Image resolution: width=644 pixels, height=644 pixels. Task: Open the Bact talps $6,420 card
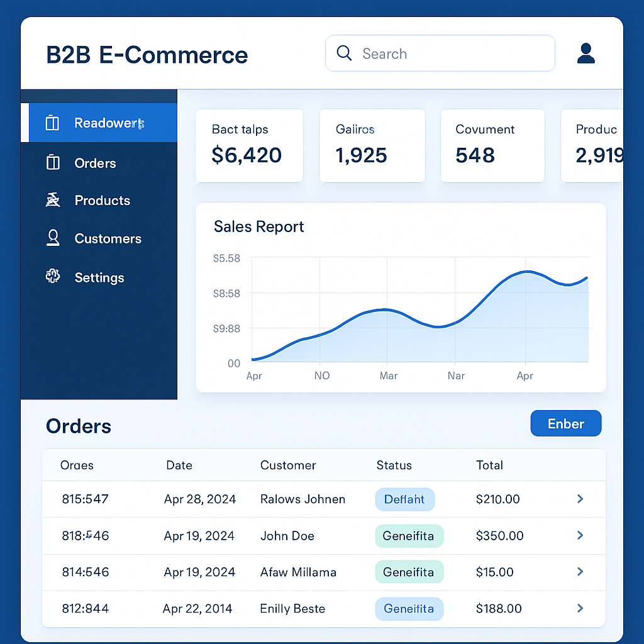[249, 145]
